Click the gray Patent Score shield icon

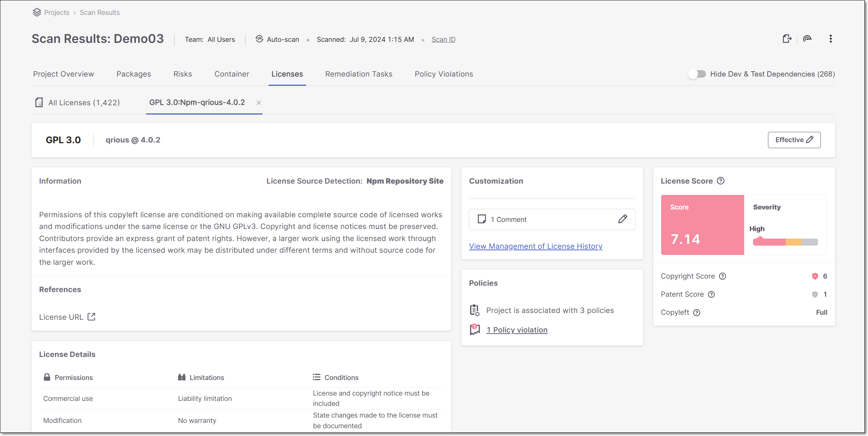[x=815, y=294]
